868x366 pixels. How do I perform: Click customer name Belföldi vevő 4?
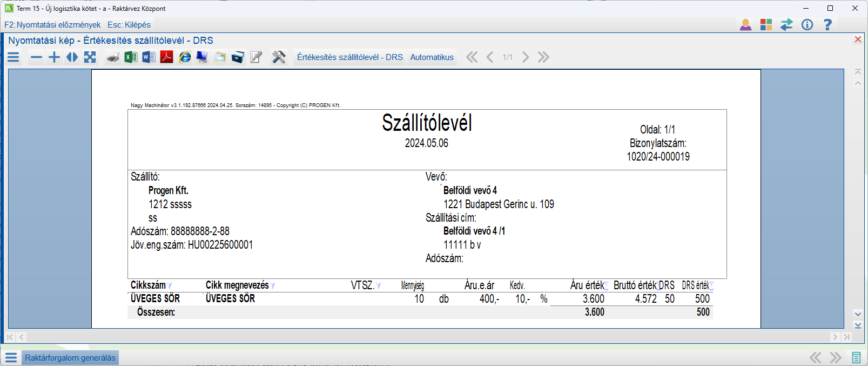tap(470, 191)
